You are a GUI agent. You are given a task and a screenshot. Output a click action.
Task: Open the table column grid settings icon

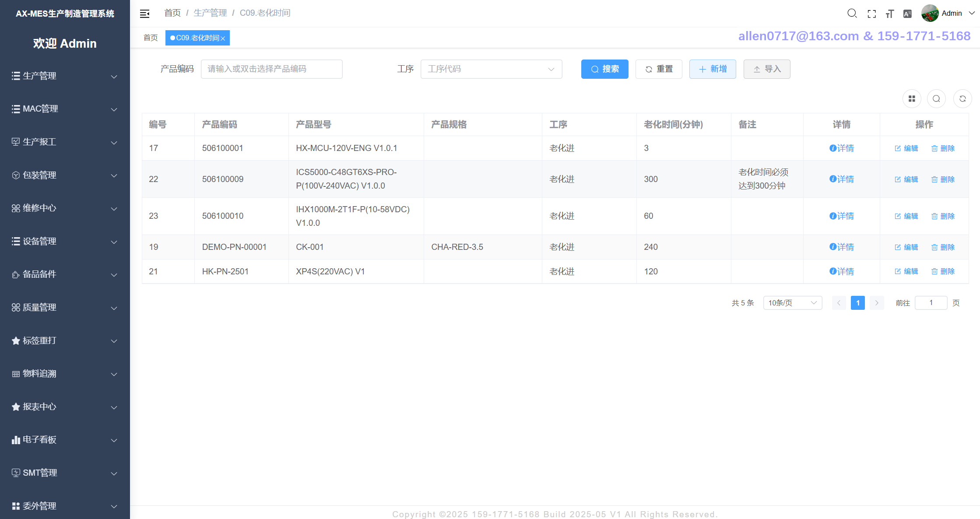coord(912,99)
